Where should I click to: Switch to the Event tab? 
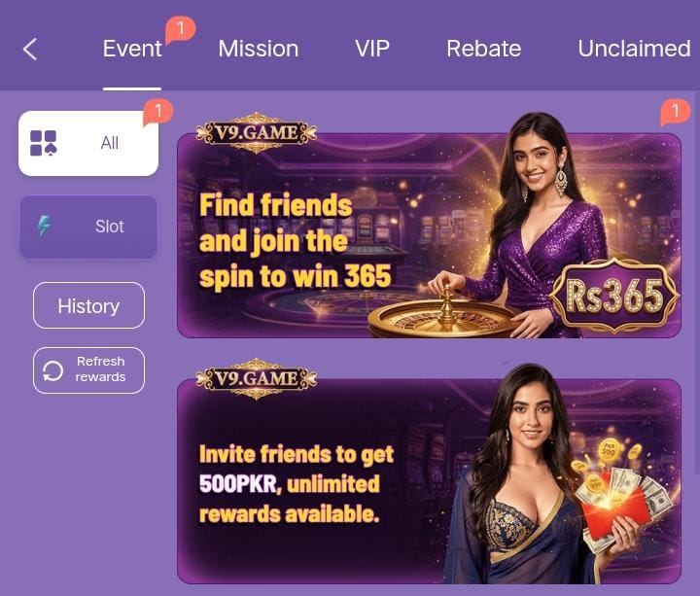[132, 49]
